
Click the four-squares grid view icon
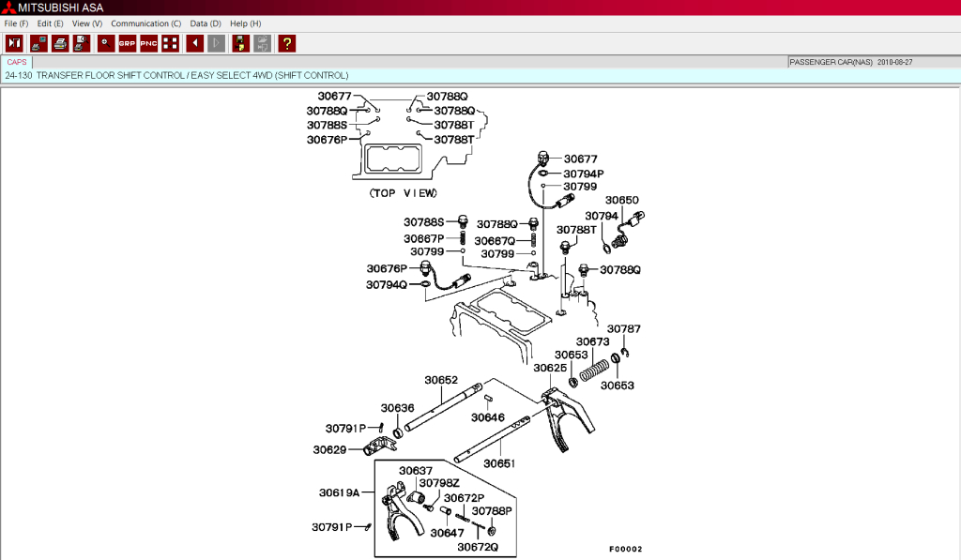pos(171,43)
